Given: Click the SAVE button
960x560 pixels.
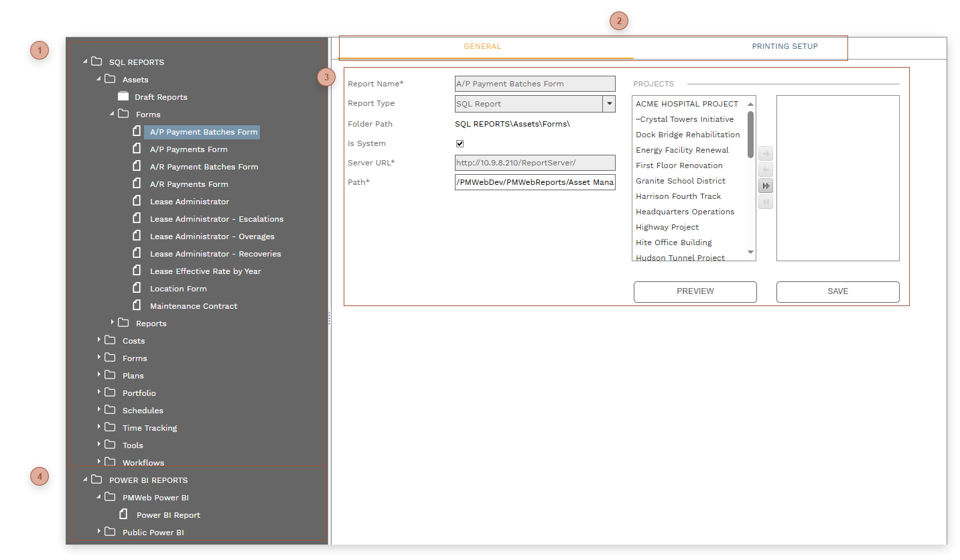Looking at the screenshot, I should click(x=837, y=291).
